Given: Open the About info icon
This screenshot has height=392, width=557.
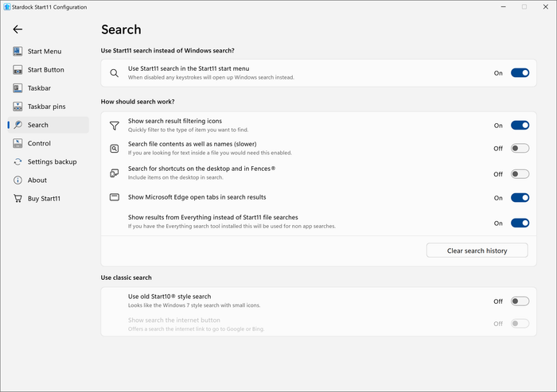Looking at the screenshot, I should 18,180.
